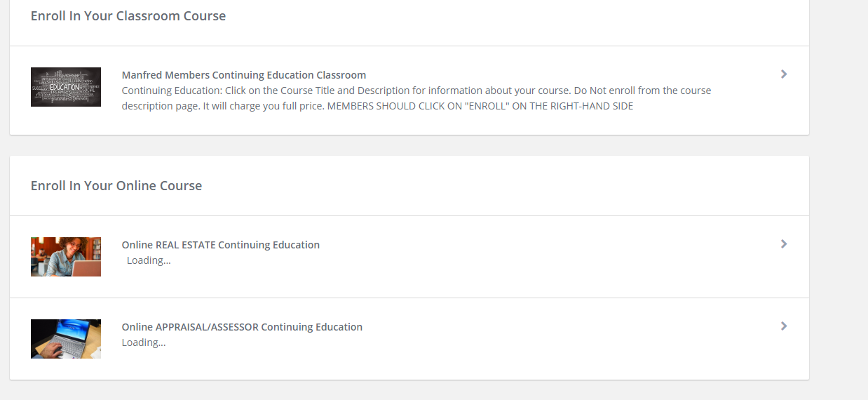
Task: Open the Education word cloud thumbnail
Action: pos(66,87)
